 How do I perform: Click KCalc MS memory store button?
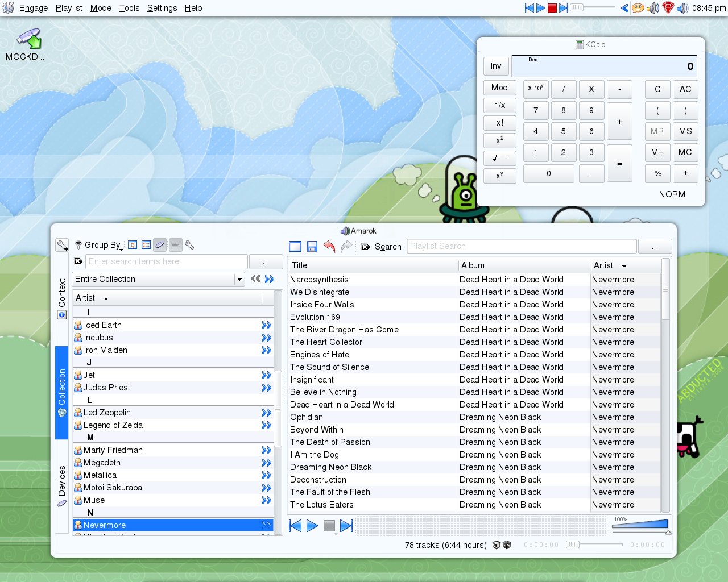[x=685, y=131]
